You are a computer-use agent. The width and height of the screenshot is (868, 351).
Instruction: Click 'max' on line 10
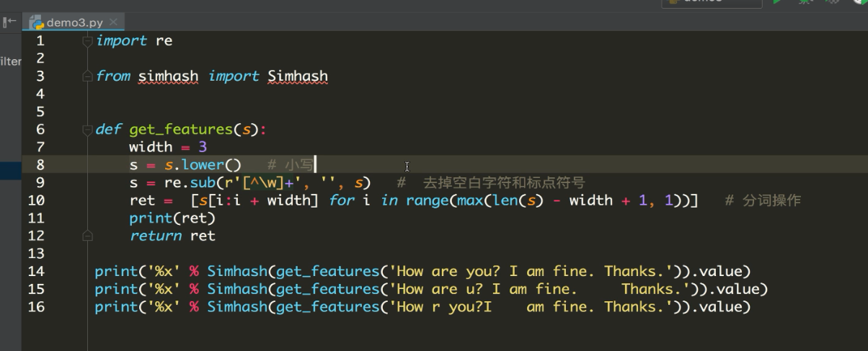coord(470,200)
